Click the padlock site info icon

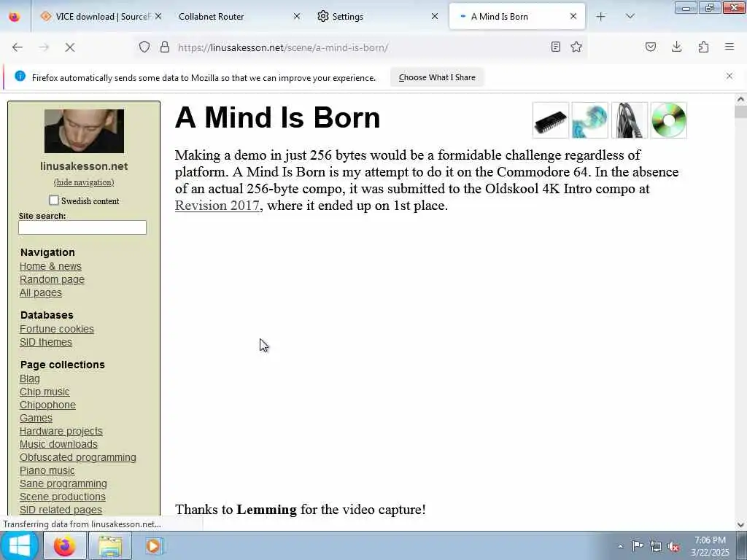click(165, 47)
